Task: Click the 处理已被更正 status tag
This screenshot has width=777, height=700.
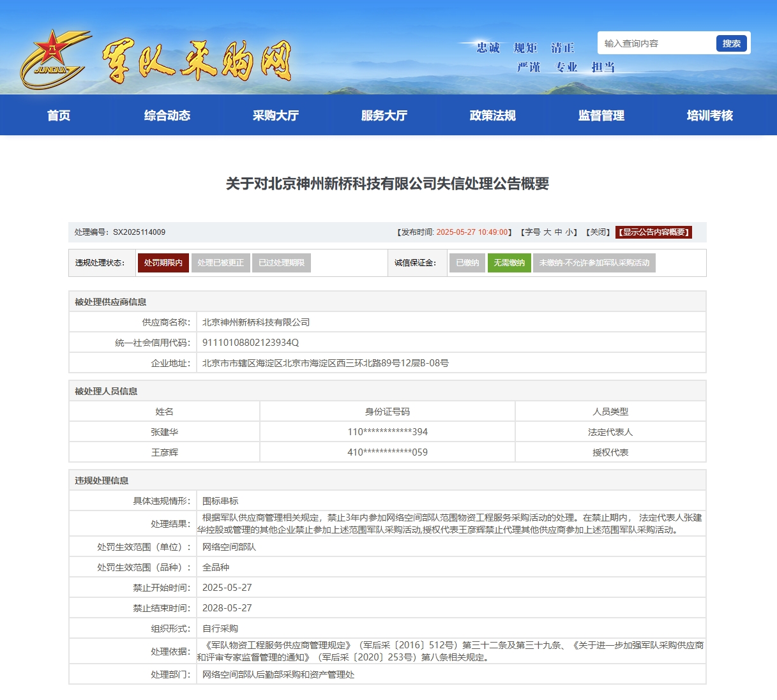Action: [x=221, y=263]
